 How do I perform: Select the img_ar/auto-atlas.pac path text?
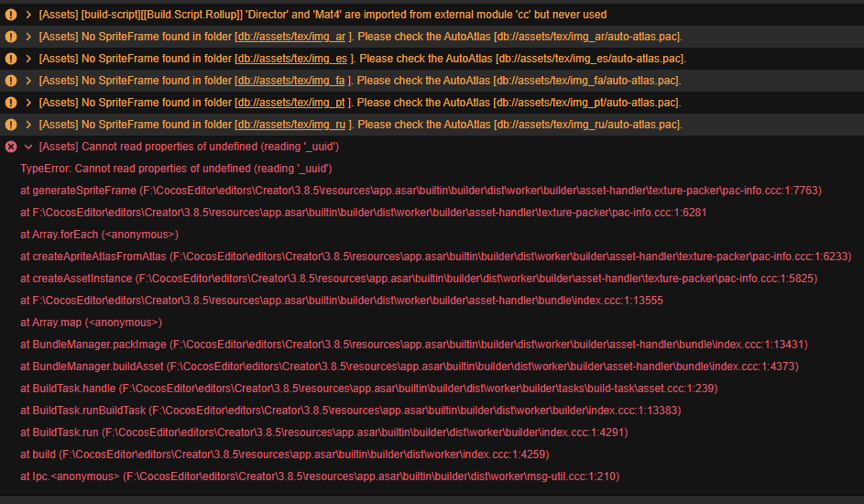point(588,37)
